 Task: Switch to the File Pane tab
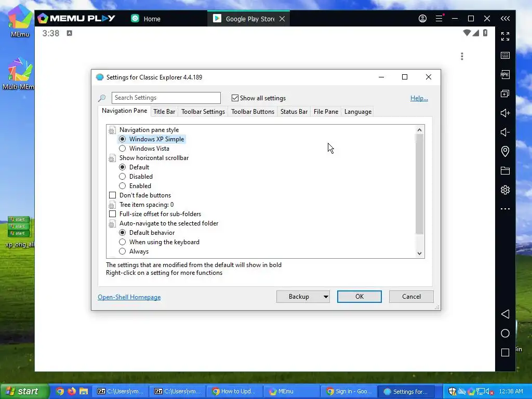click(326, 112)
